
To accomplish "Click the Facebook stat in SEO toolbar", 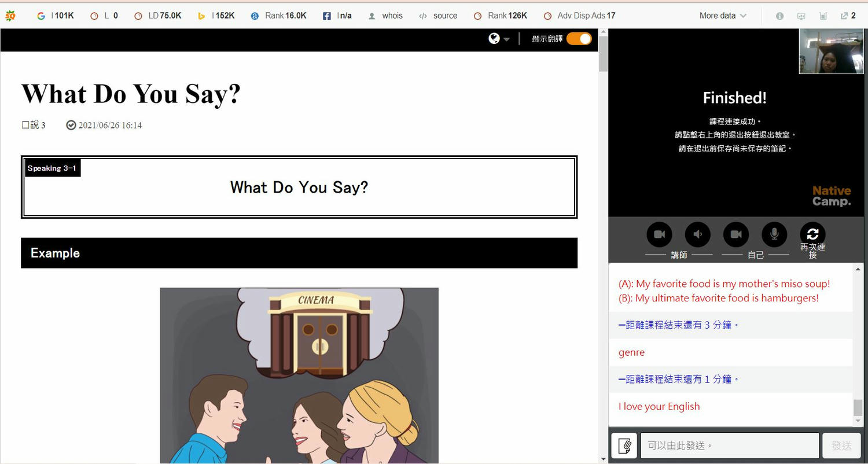I will coord(327,16).
